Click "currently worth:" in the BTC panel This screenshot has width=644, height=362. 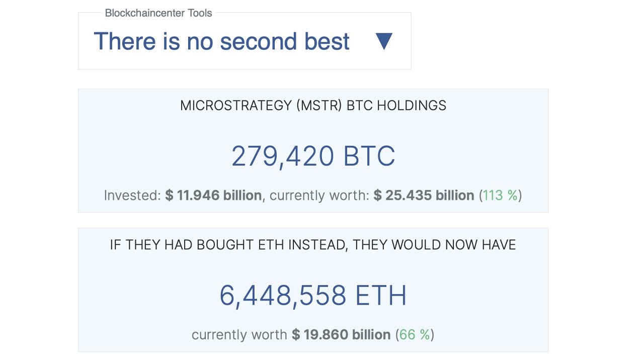[319, 196]
